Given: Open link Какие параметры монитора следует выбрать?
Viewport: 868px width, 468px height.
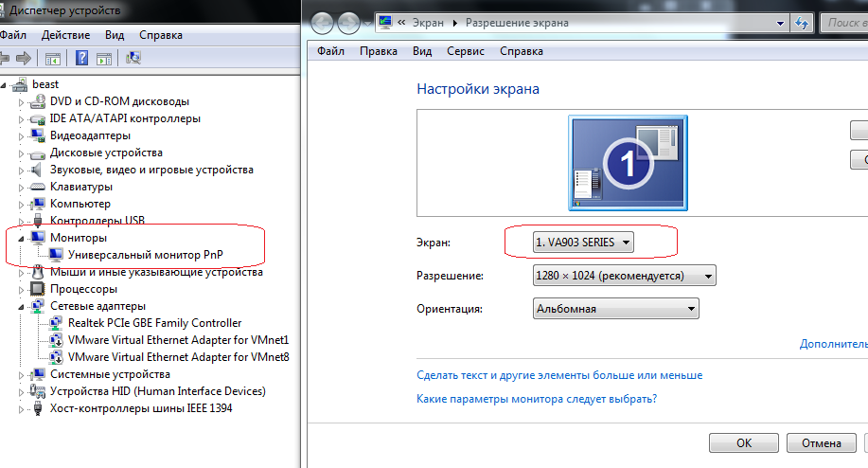Looking at the screenshot, I should point(537,399).
